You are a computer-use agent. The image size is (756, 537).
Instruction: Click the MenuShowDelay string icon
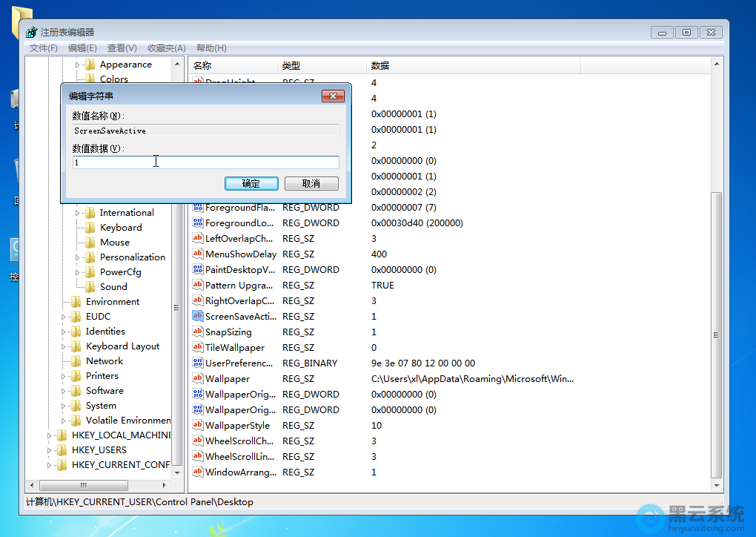pos(198,254)
